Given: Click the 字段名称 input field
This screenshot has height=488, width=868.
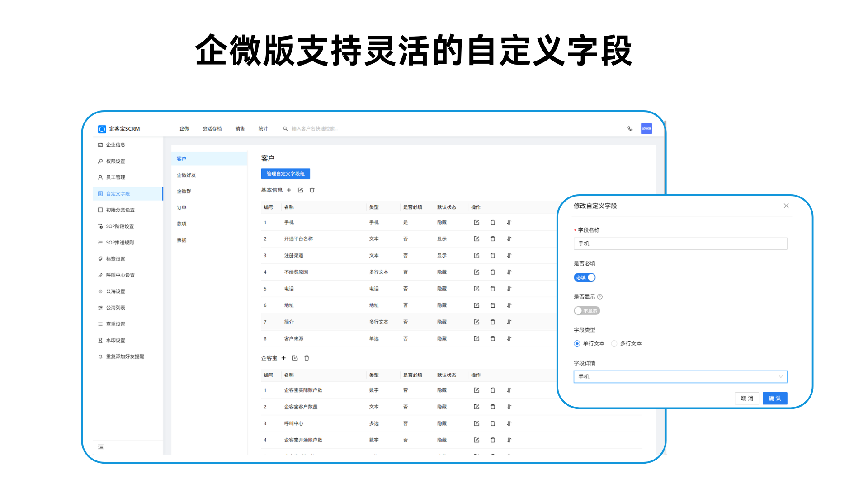Looking at the screenshot, I should tap(680, 244).
